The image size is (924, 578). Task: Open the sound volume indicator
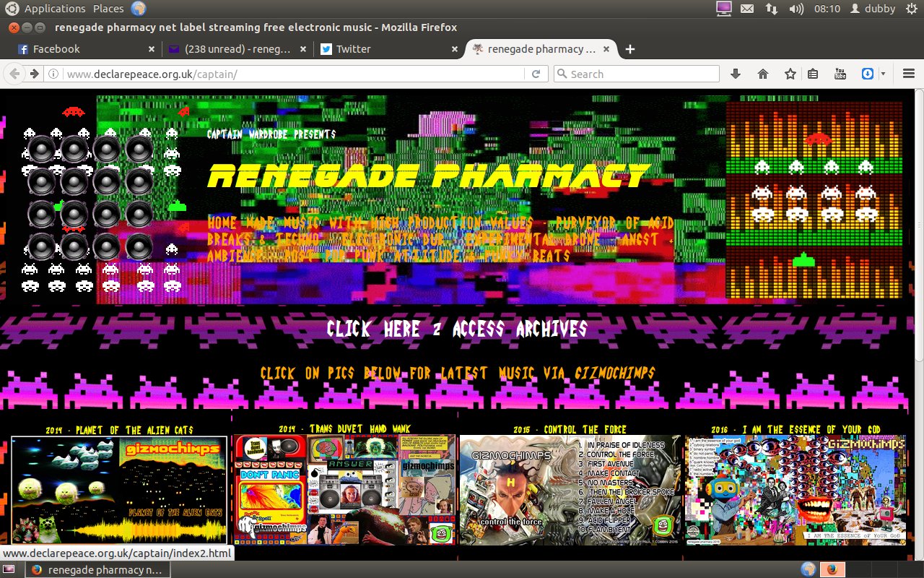coord(796,9)
